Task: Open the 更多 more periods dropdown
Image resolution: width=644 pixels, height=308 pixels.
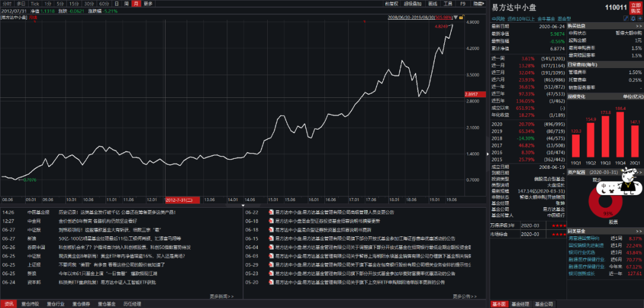Action: pos(148,4)
